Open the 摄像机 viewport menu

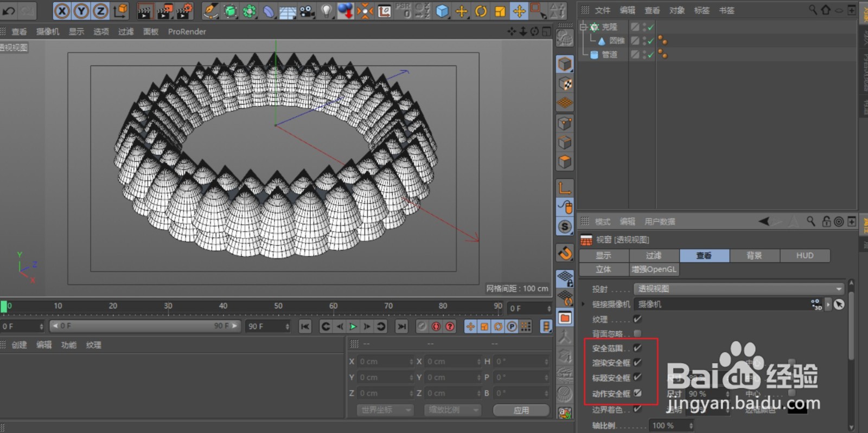click(x=48, y=31)
